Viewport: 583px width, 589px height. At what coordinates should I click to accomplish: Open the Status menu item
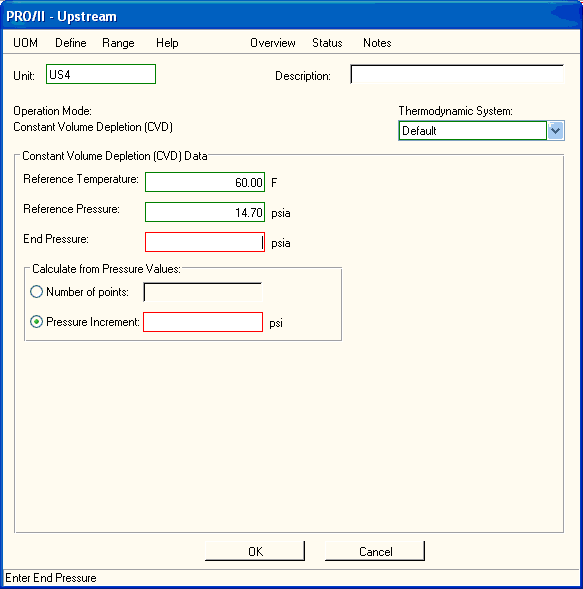tap(327, 43)
